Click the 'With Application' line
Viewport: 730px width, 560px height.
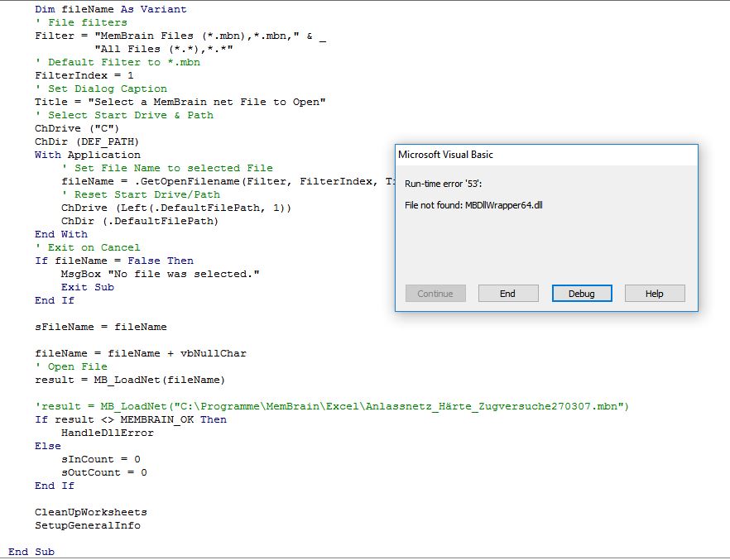[88, 155]
